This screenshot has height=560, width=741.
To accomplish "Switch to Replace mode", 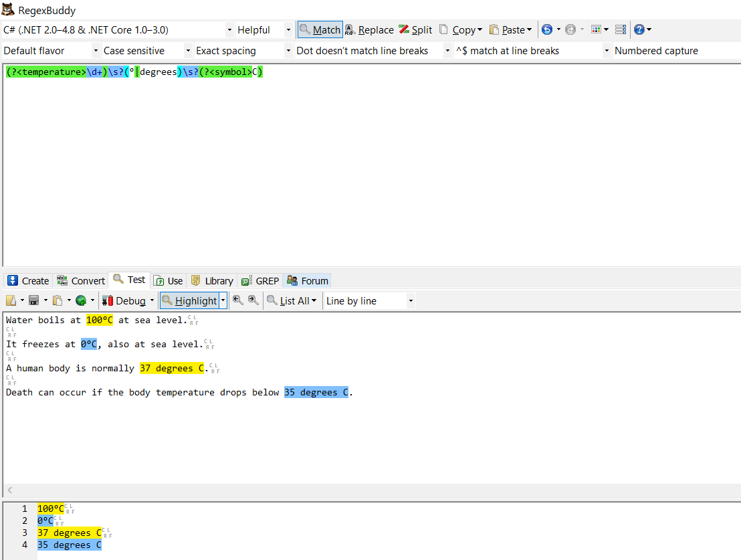I will click(x=369, y=29).
